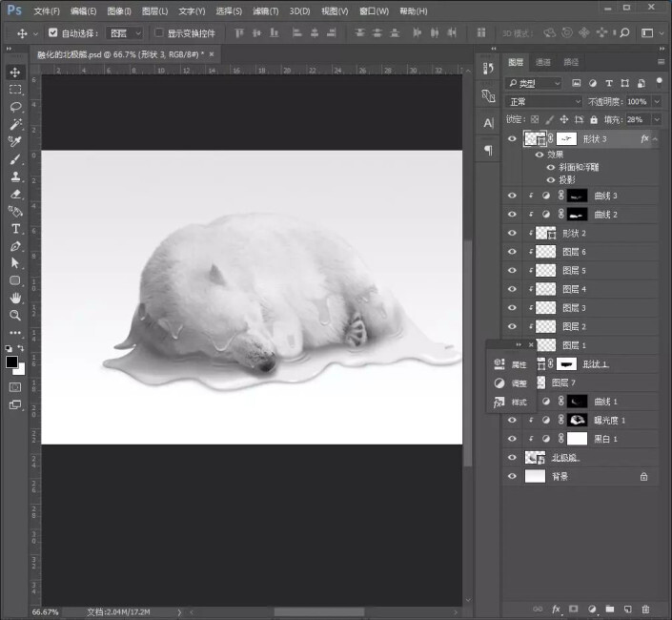
Task: Enable the 显示变换控件 checkbox
Action: (159, 32)
